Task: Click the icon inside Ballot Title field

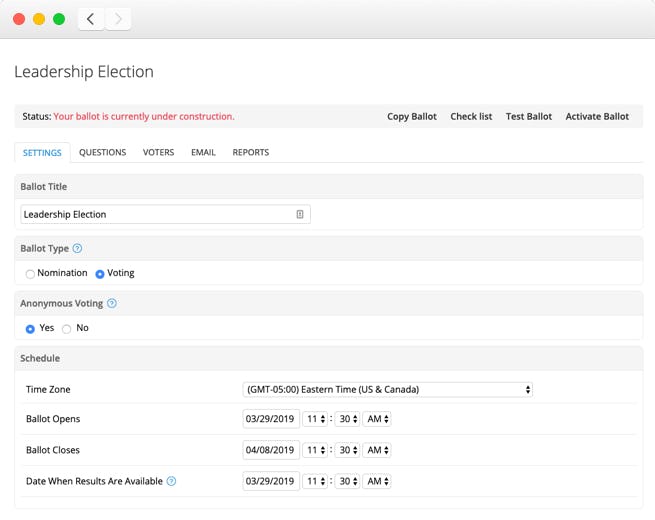Action: 300,215
